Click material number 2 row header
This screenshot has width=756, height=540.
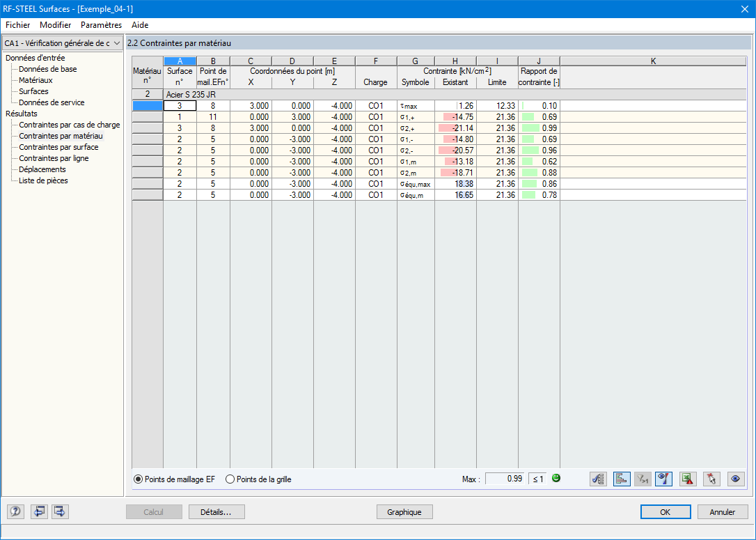[x=148, y=95]
